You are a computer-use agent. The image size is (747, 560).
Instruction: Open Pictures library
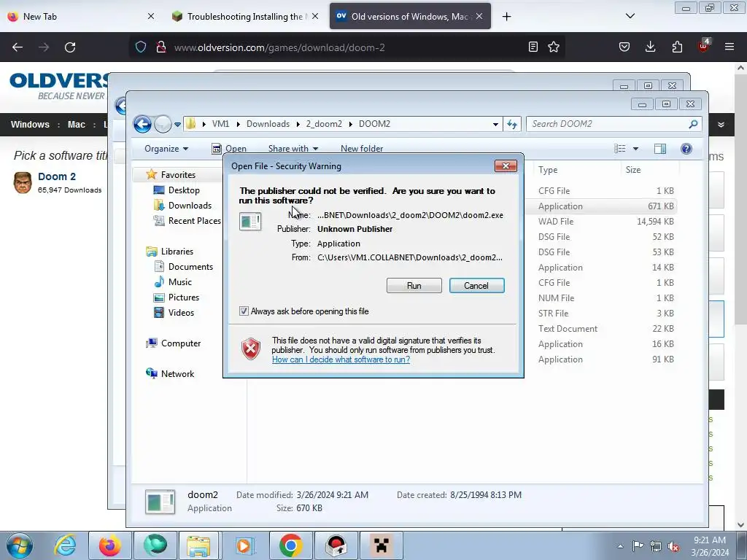tap(183, 297)
